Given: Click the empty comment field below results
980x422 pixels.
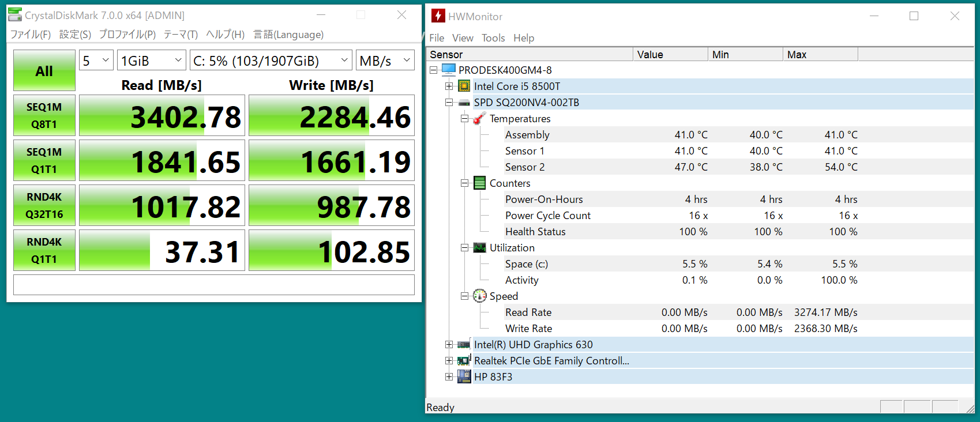Looking at the screenshot, I should tap(214, 285).
